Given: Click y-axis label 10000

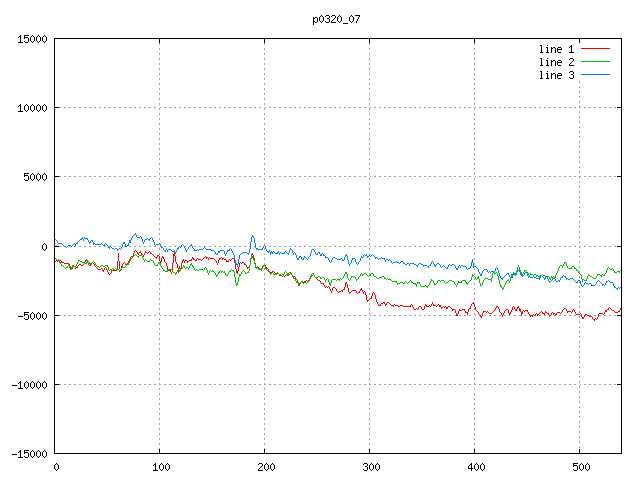Looking at the screenshot, I should (x=32, y=108).
